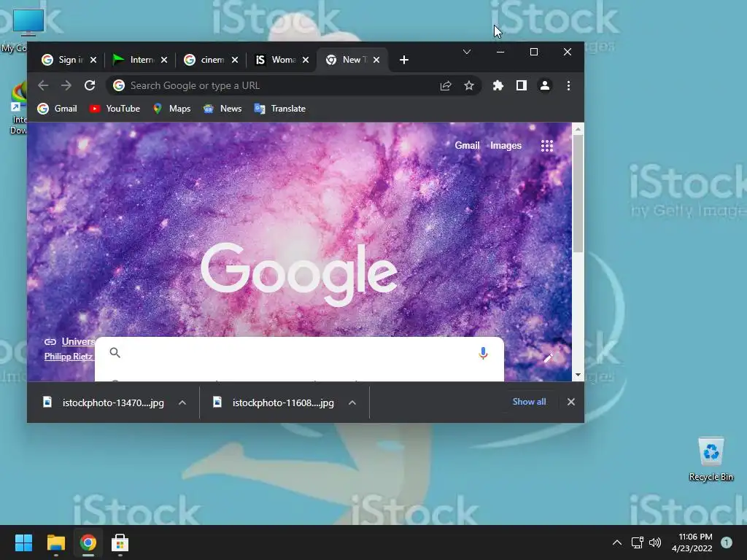
Task: Expand the tab search dropdown arrow
Action: click(467, 52)
